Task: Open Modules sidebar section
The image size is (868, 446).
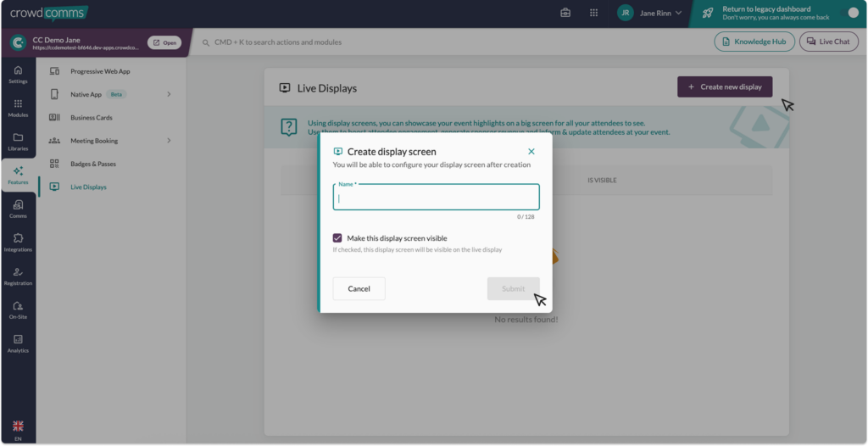Action: (x=18, y=109)
